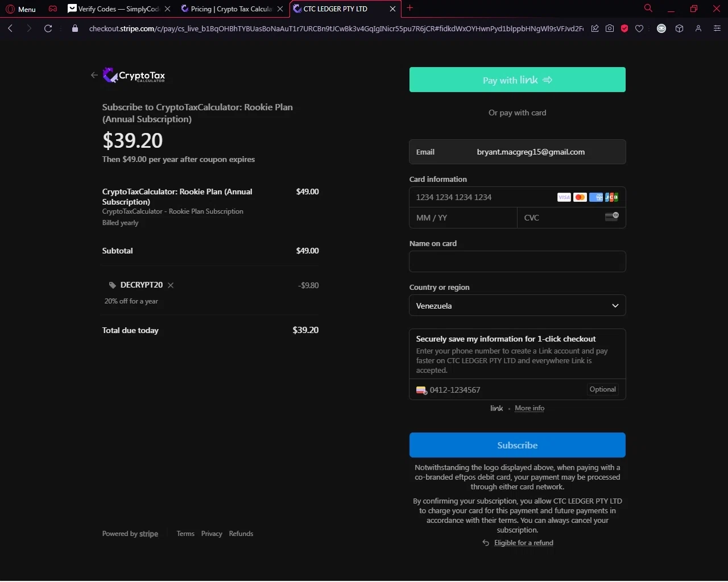The width and height of the screenshot is (728, 582).
Task: Go forward with browser forward arrow
Action: (29, 28)
